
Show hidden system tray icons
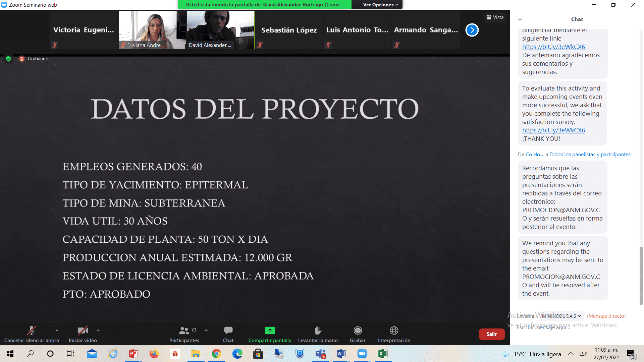(x=571, y=354)
